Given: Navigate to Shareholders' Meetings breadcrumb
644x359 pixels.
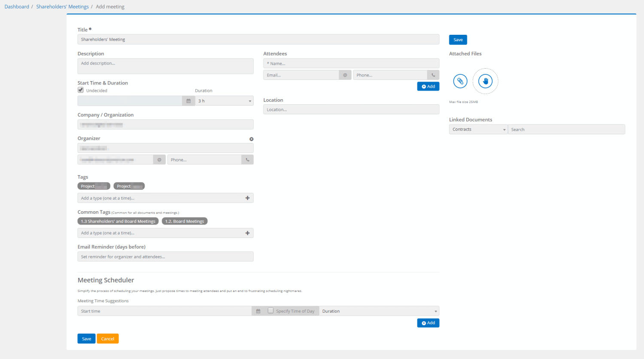Looking at the screenshot, I should (62, 7).
